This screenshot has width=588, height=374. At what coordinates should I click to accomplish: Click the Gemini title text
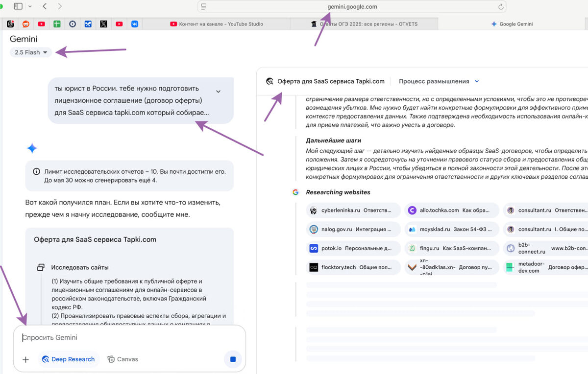24,39
